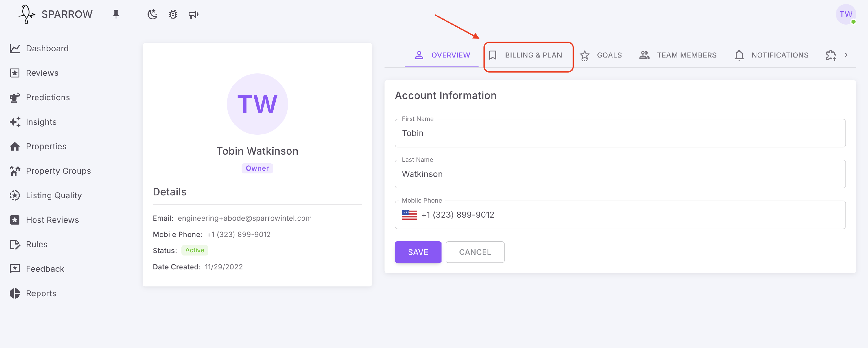Open TW user avatar menu
Screen dimensions: 868x348
(846, 14)
